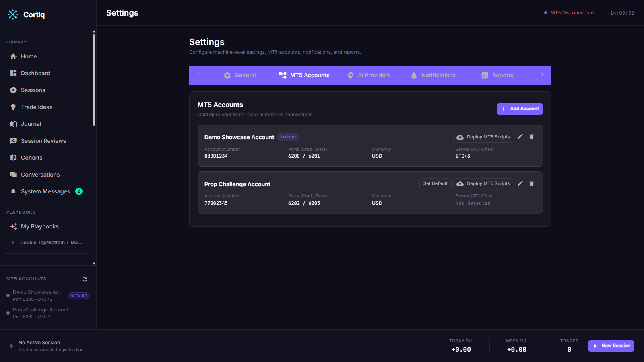The image size is (644, 362).
Task: Deploy MT5 Scripts for Demo Showcase Account
Action: coord(483,137)
